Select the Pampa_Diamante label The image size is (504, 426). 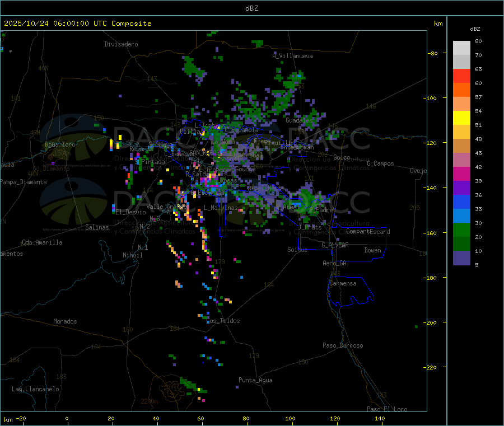click(24, 182)
